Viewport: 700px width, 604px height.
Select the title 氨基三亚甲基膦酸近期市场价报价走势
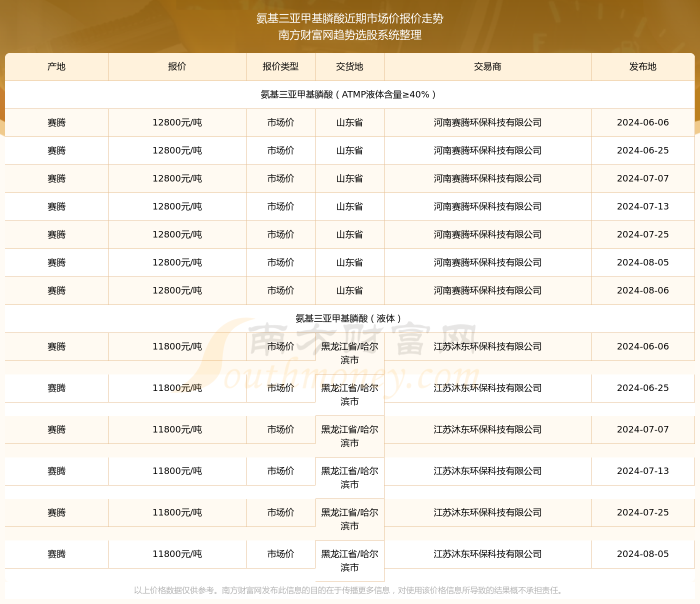[350, 18]
